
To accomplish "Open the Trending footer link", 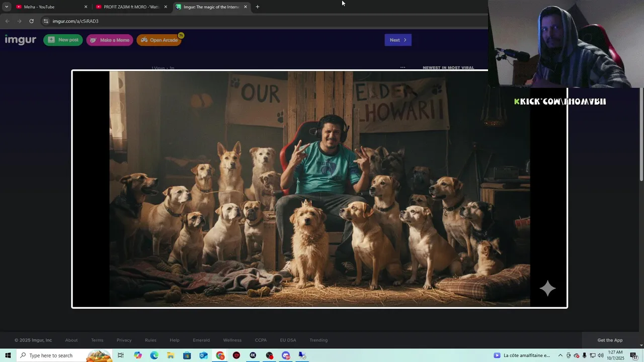I will 318,340.
